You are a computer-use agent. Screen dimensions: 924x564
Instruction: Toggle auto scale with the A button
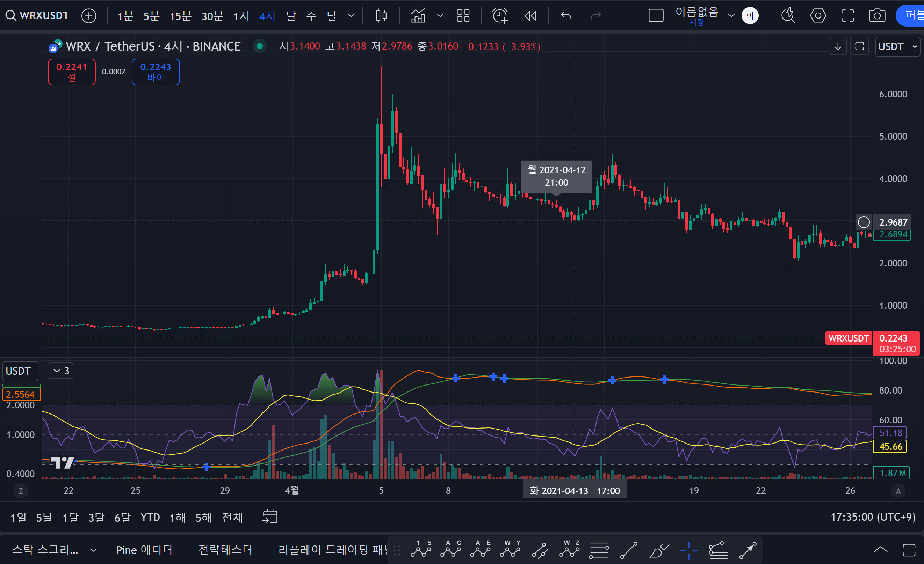point(898,491)
